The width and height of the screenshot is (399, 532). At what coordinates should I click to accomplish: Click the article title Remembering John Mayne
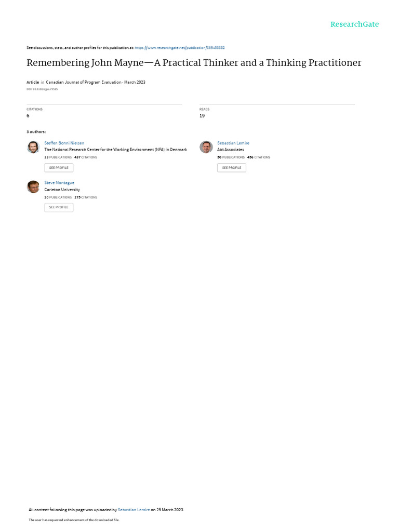point(194,63)
